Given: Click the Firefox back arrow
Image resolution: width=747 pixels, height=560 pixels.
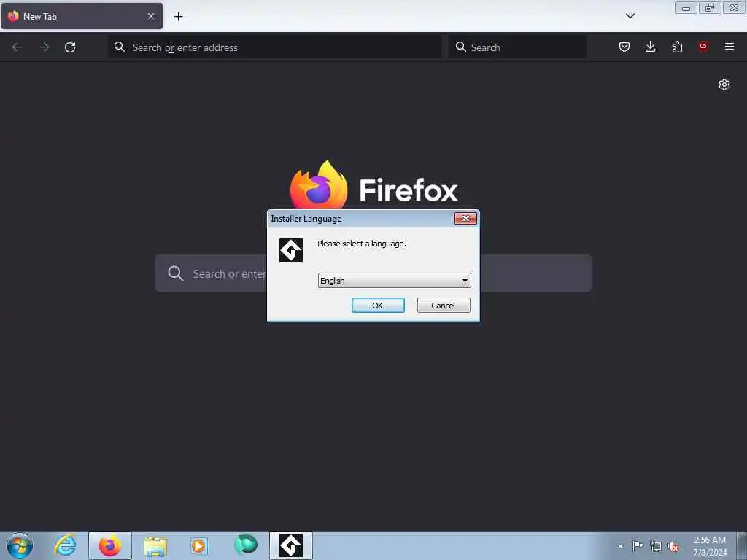Looking at the screenshot, I should pyautogui.click(x=18, y=47).
